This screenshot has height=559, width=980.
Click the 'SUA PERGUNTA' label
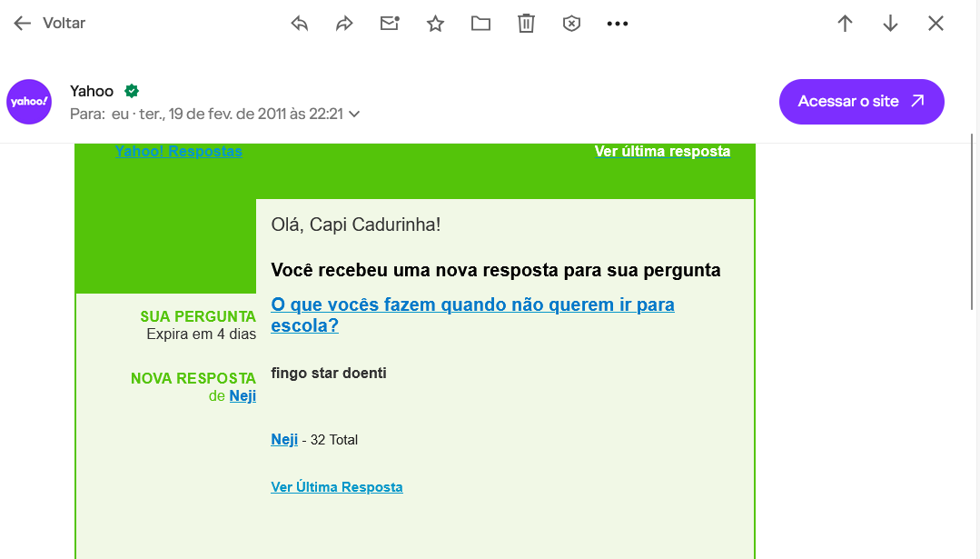198,316
